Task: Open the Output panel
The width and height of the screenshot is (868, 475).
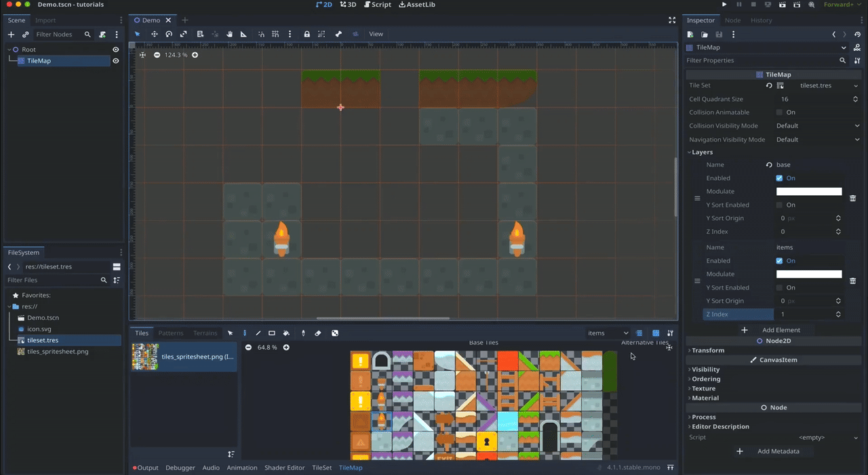Action: [146, 468]
